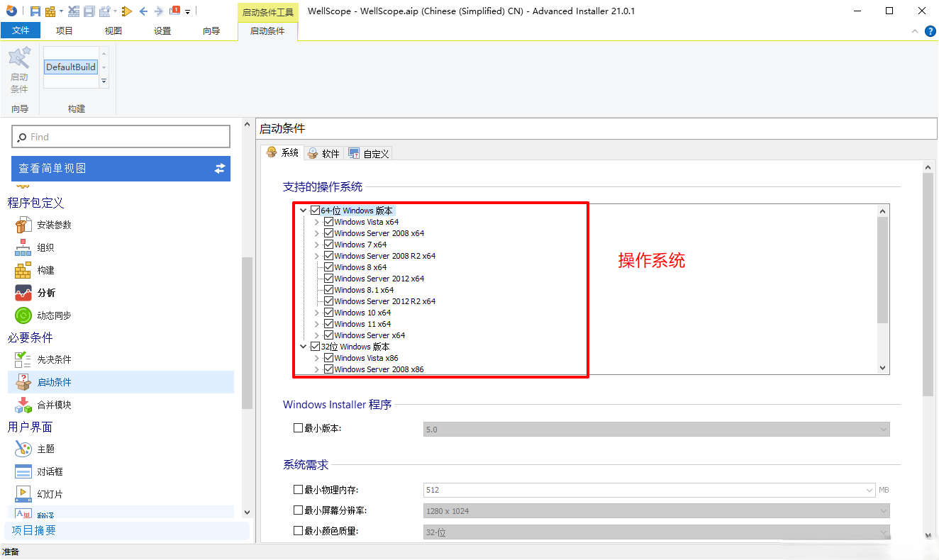Toggle the 32位 Windows 版本 checkbox
Image resolution: width=939 pixels, height=560 pixels.
point(316,347)
